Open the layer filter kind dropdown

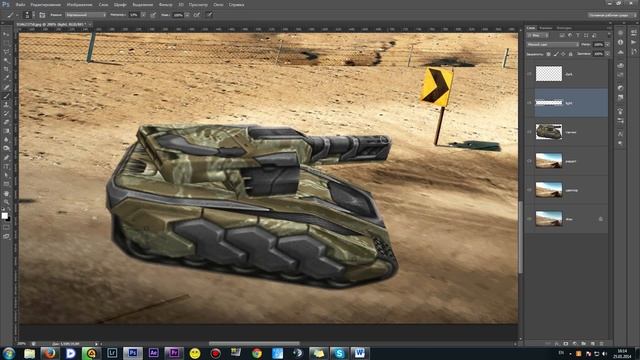(538, 36)
